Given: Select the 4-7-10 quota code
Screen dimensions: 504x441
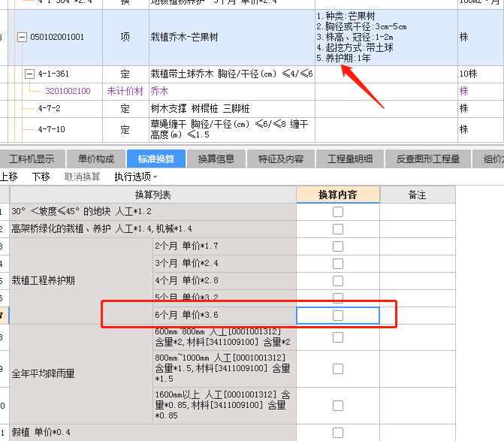Looking at the screenshot, I should 51,129.
